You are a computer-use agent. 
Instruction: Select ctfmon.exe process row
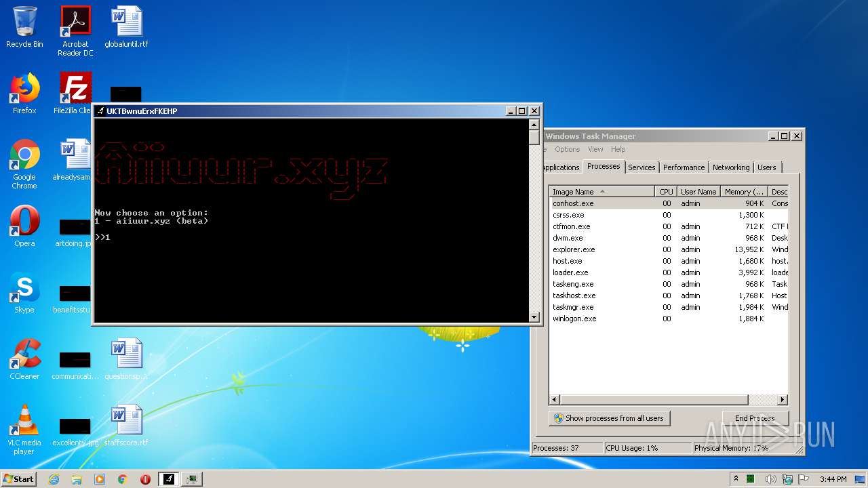(669, 226)
